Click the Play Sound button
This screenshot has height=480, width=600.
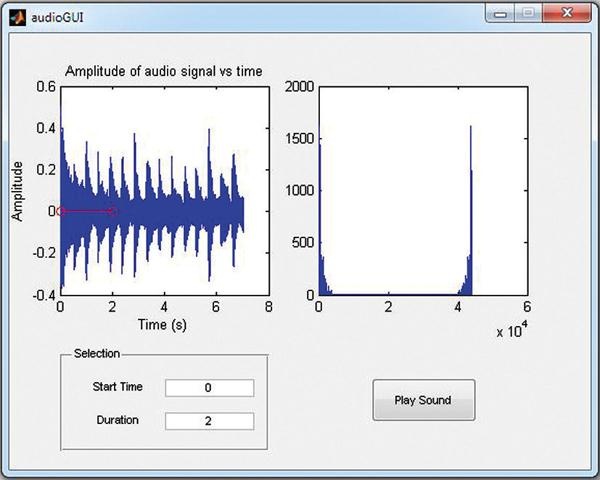424,400
